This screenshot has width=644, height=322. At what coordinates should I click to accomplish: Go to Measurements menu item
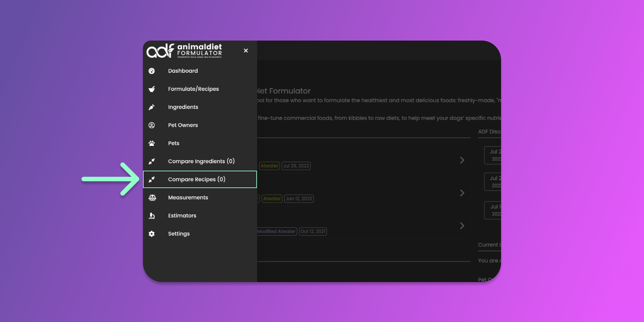(188, 198)
